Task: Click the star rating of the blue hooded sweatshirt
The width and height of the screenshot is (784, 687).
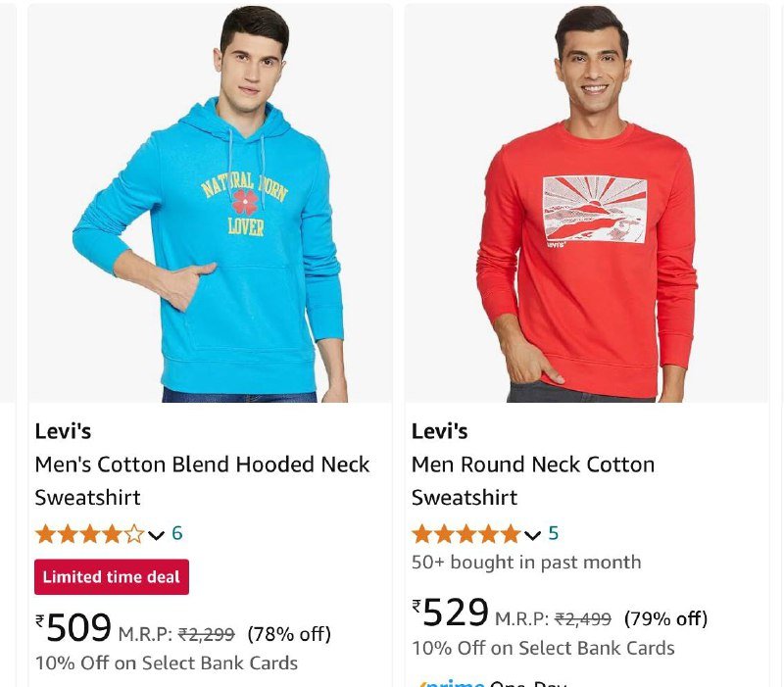Action: tap(89, 534)
